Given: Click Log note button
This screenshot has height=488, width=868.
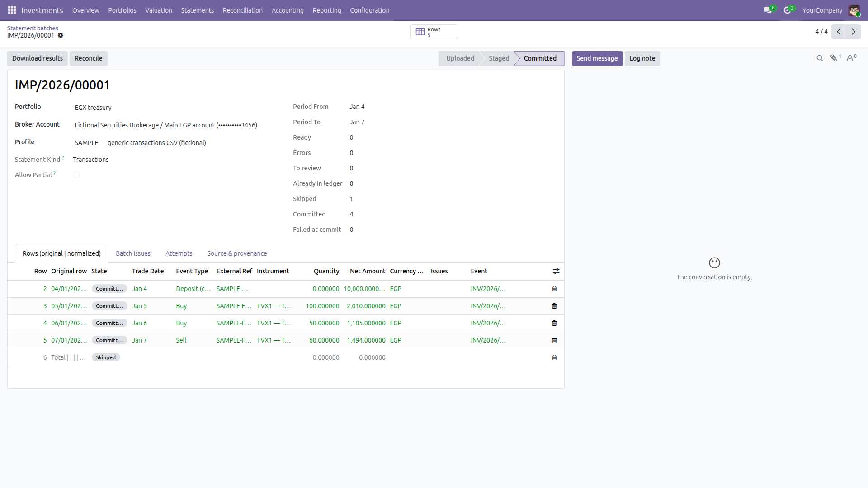Looking at the screenshot, I should (642, 58).
